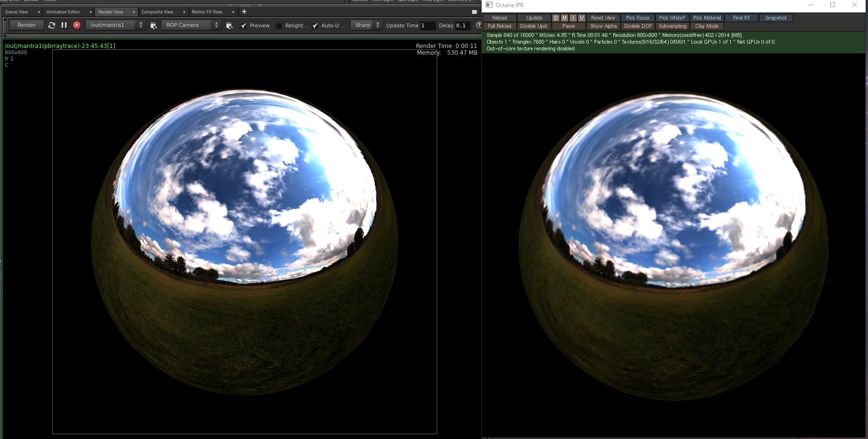Click Disable Upd. in Octane IPR

click(x=534, y=26)
